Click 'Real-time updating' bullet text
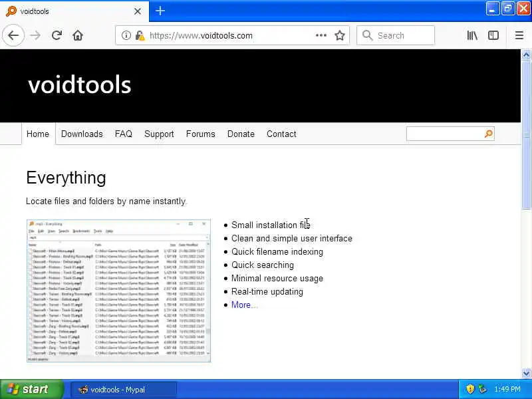The width and height of the screenshot is (532, 399). (x=267, y=291)
